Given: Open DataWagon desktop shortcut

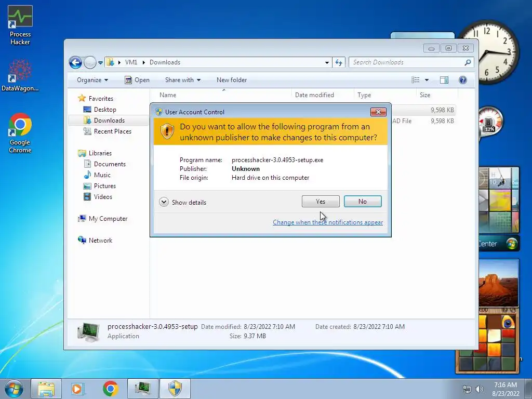Looking at the screenshot, I should tap(20, 75).
